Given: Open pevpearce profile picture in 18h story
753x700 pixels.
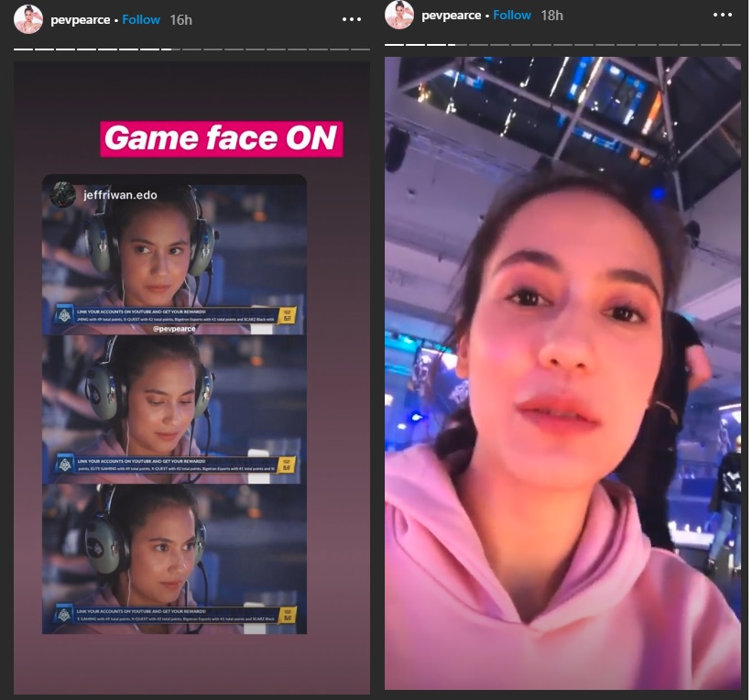Looking at the screenshot, I should (x=399, y=15).
